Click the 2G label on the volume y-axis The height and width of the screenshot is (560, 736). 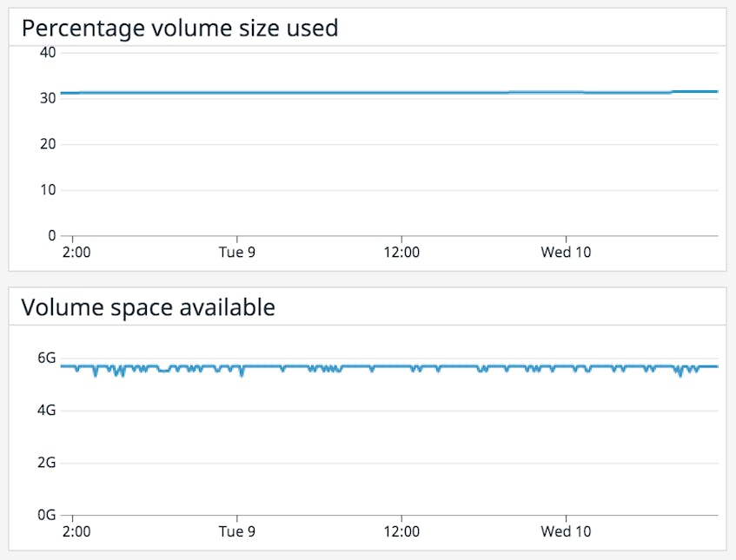pos(46,463)
